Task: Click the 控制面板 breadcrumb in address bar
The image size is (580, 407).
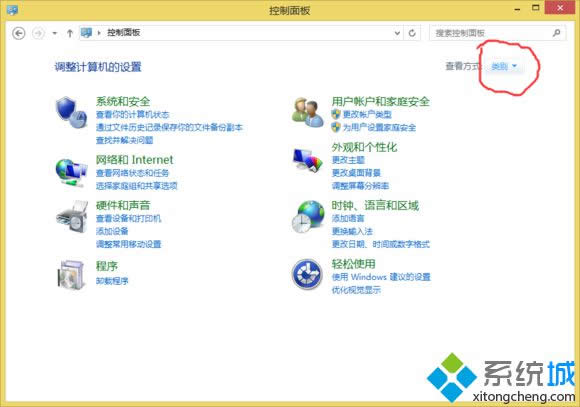Action: (x=124, y=33)
